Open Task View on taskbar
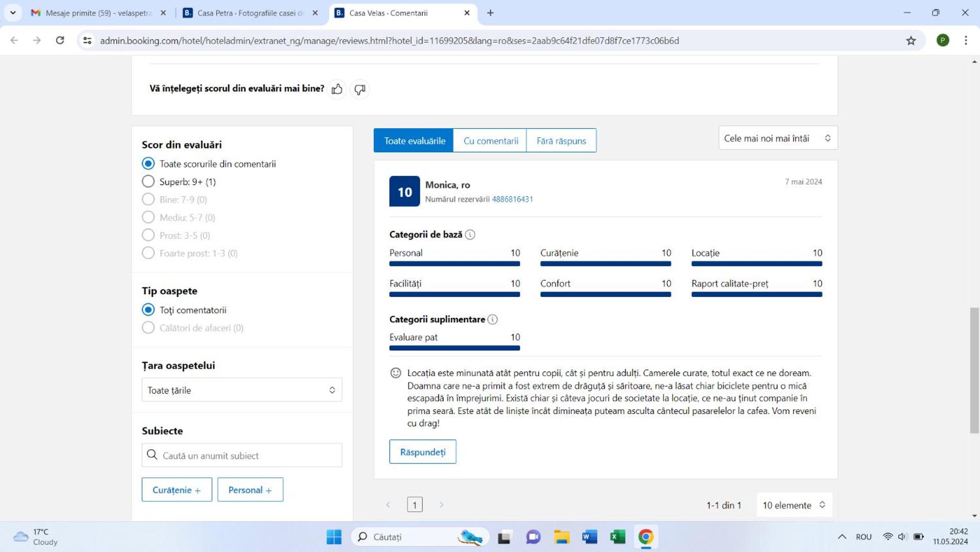The width and height of the screenshot is (980, 552). 505,537
